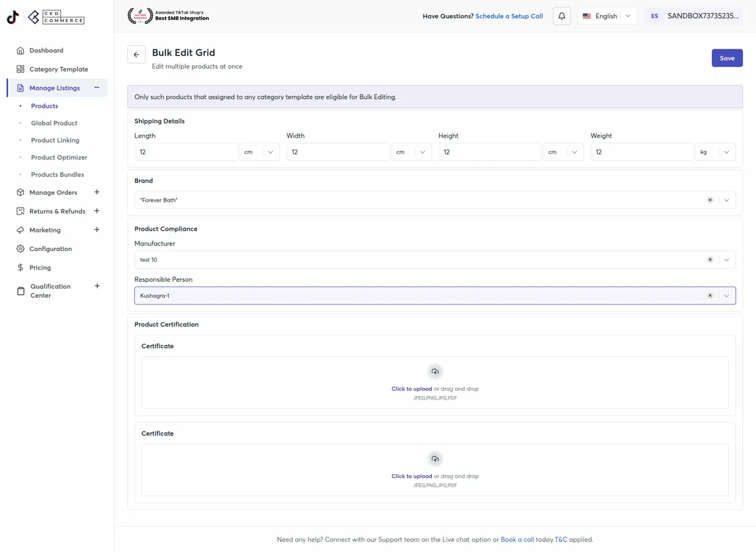Go to Product Optimizer page
The image size is (756, 552).
coord(59,157)
